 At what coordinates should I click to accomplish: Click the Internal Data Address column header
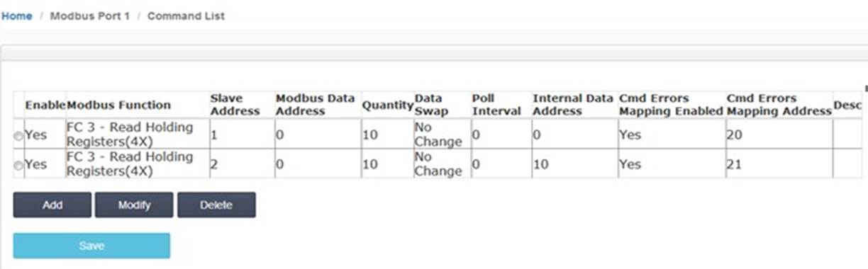(573, 105)
